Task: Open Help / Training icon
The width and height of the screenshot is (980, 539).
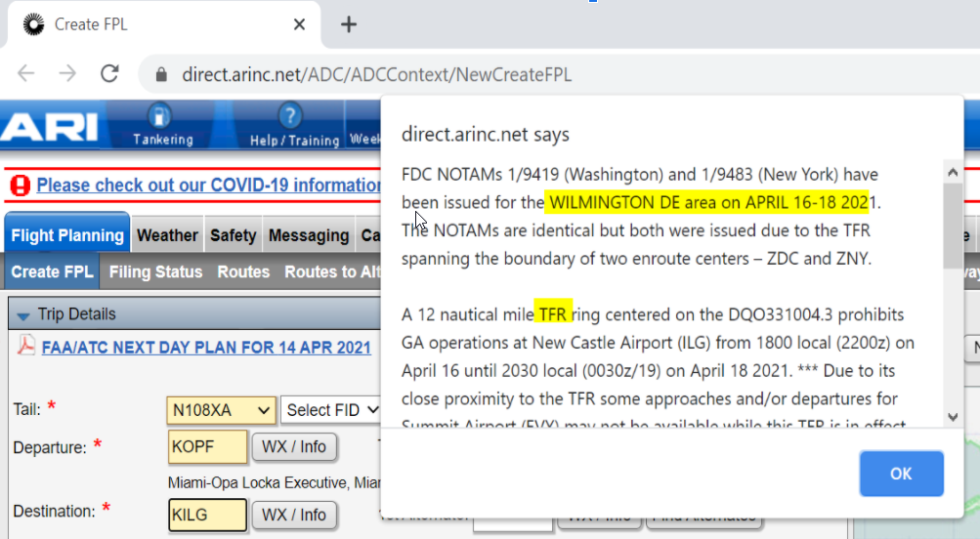Action: 294,124
